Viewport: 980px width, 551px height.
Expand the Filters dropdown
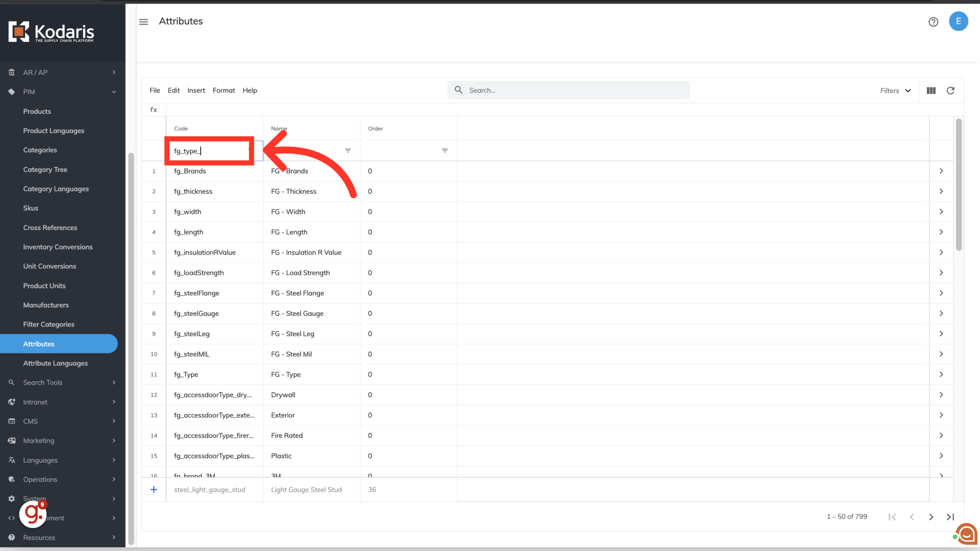pos(895,90)
